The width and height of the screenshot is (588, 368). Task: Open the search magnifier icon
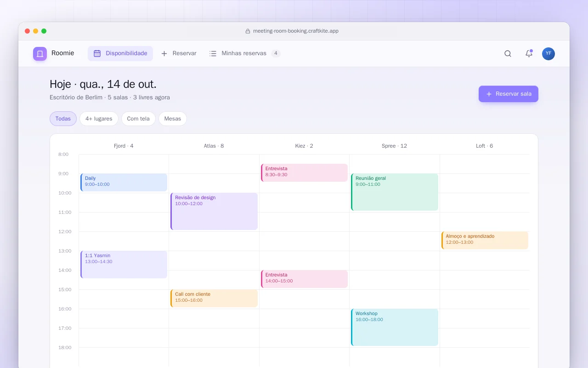click(508, 54)
